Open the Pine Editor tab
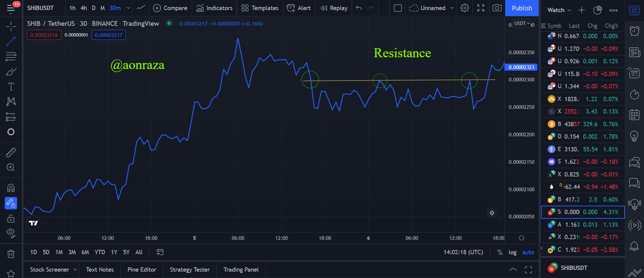Screen dimensions: 644x278 coord(142,270)
